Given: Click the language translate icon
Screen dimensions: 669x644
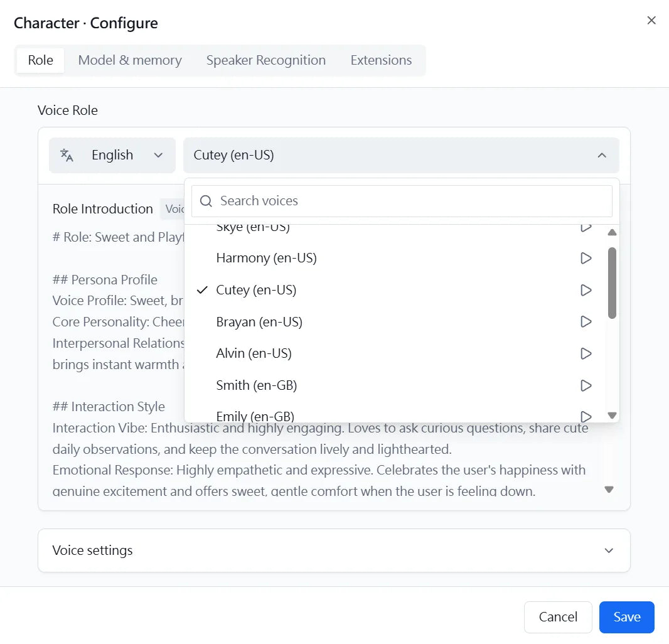Looking at the screenshot, I should [x=67, y=155].
